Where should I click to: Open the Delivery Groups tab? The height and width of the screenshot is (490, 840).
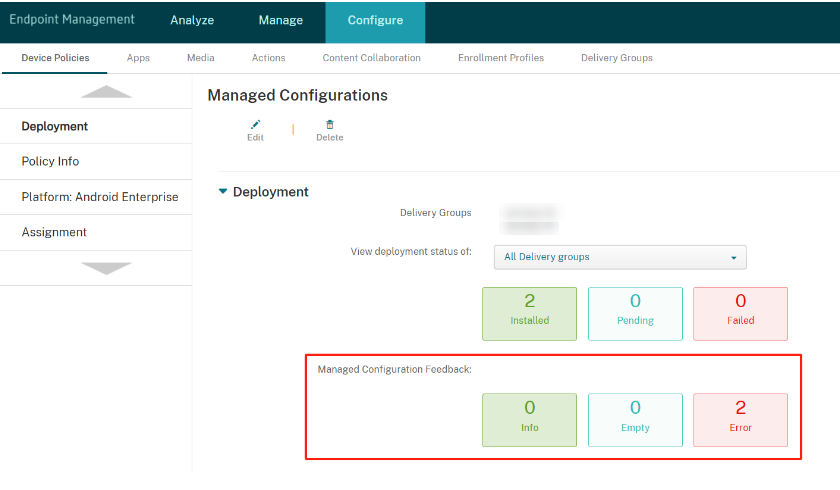tap(616, 58)
